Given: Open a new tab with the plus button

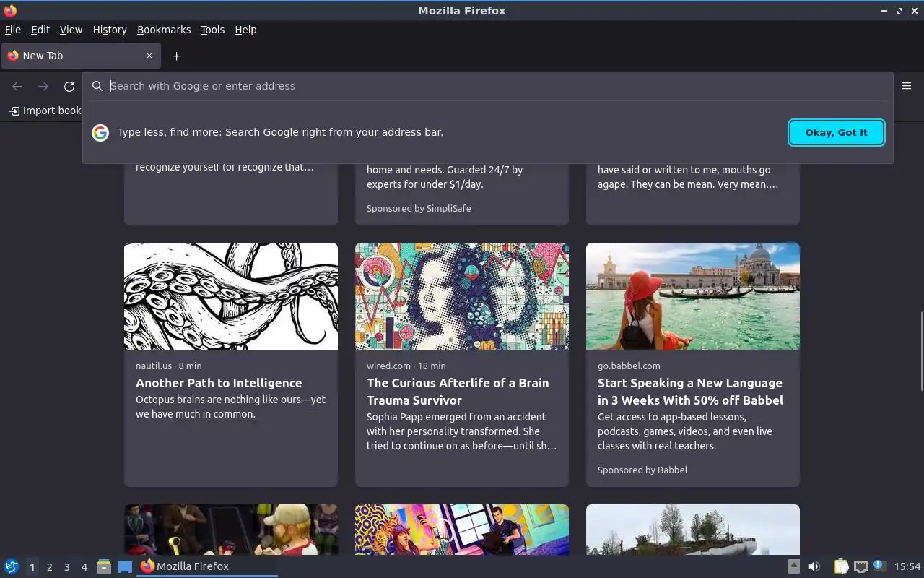Looking at the screenshot, I should click(x=176, y=56).
